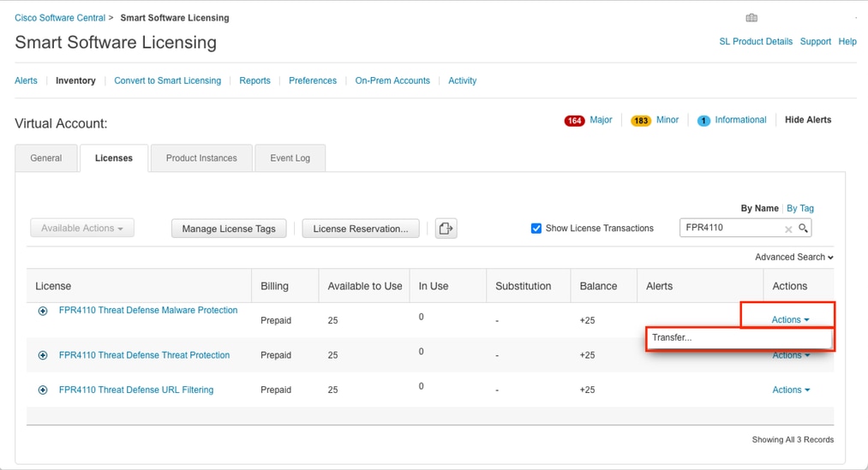The image size is (868, 470).
Task: Open the Available Actions dropdown
Action: pos(82,228)
